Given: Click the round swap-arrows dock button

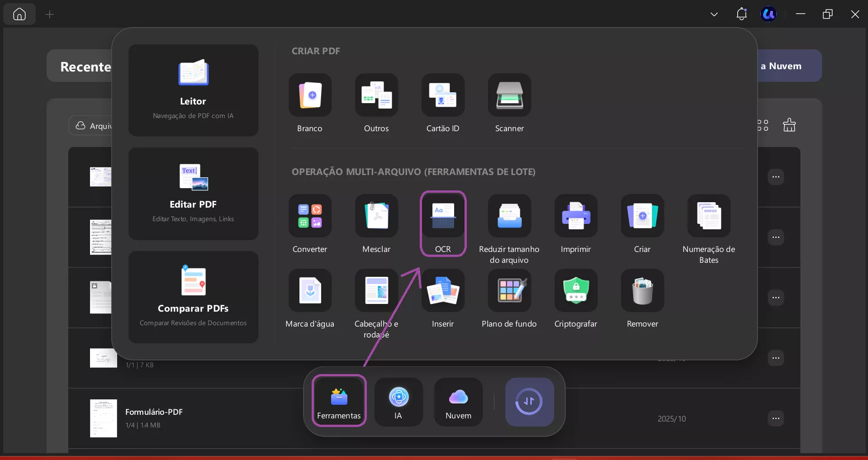Looking at the screenshot, I should coord(529,402).
